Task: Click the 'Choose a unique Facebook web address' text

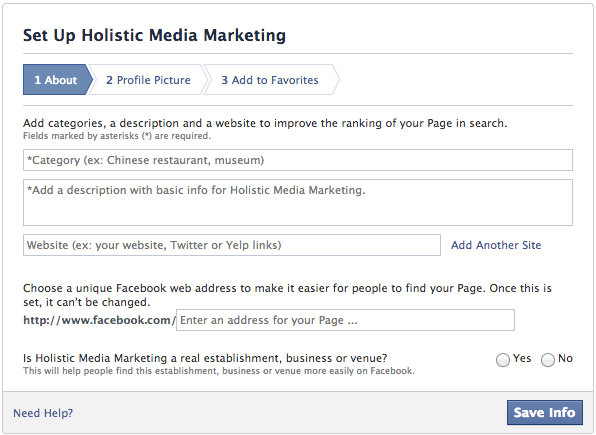Action: click(x=287, y=295)
